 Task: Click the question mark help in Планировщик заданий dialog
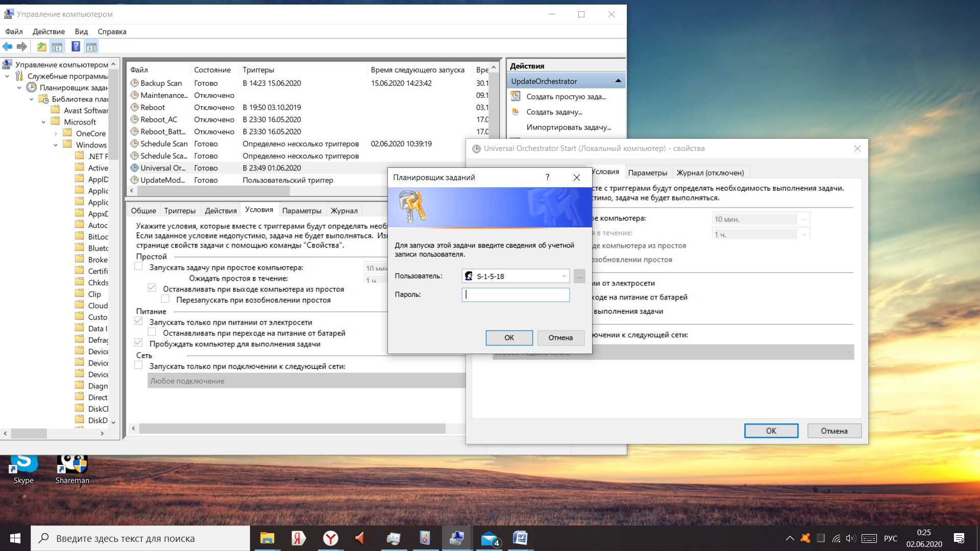[x=547, y=177]
